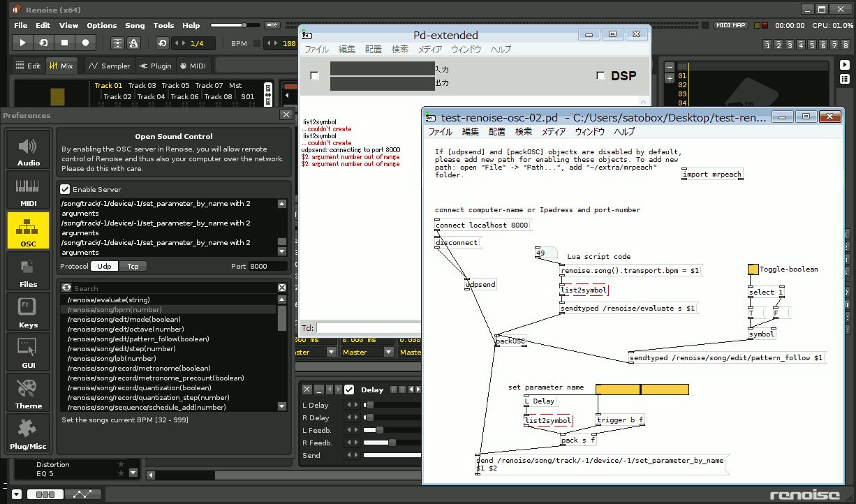Expand the bottom-left disclosure arrow in Renoise
The image size is (856, 504).
point(17,494)
